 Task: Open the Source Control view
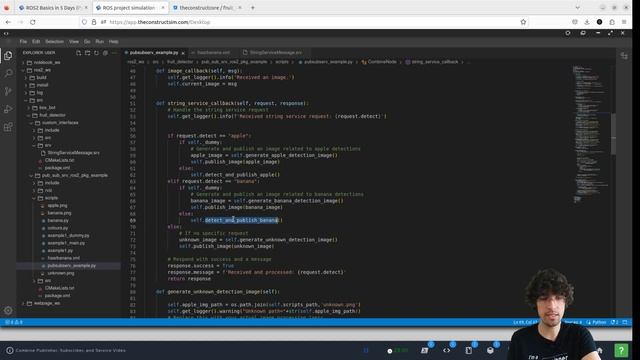8,91
